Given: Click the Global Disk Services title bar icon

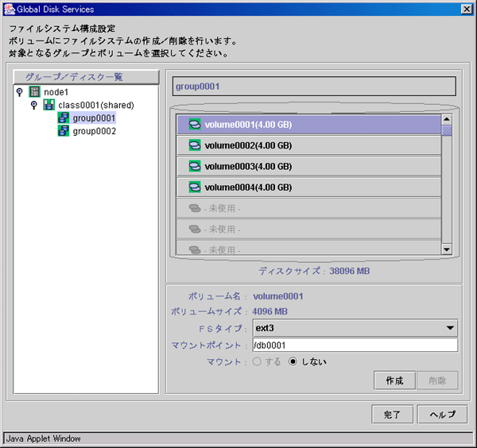Looking at the screenshot, I should pyautogui.click(x=10, y=10).
